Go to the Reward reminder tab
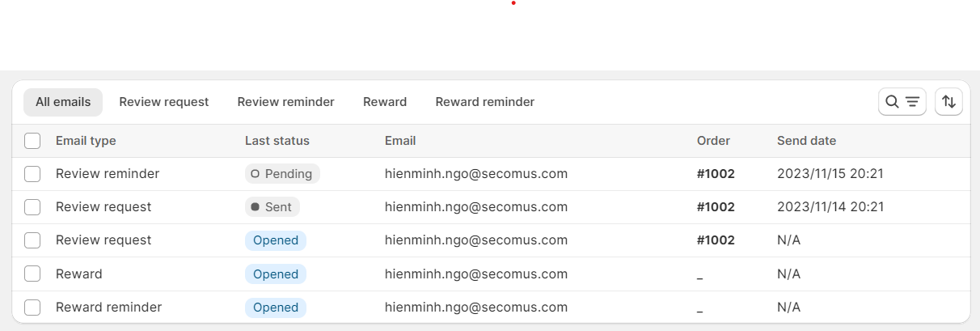 [x=485, y=102]
